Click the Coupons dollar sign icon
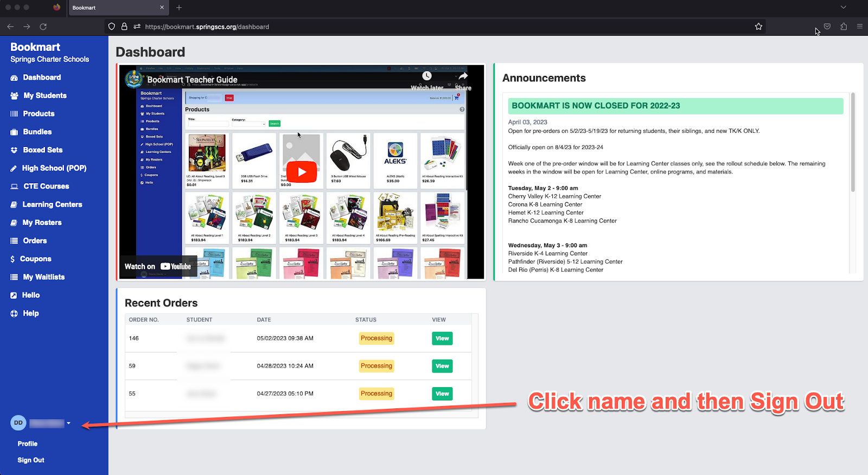868x475 pixels. pos(12,259)
